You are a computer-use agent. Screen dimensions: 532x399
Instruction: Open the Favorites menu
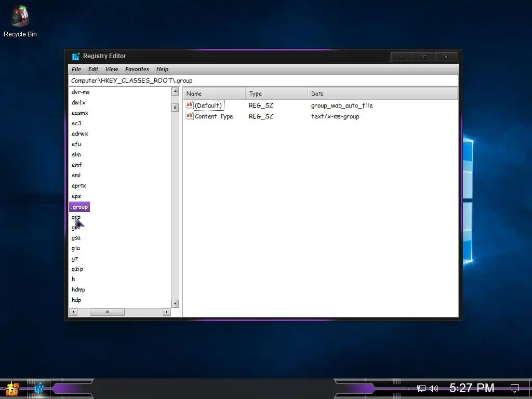tap(137, 69)
